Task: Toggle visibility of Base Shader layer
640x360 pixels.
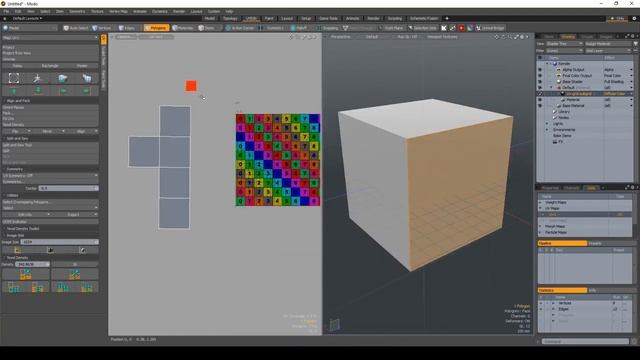Action: [x=540, y=82]
